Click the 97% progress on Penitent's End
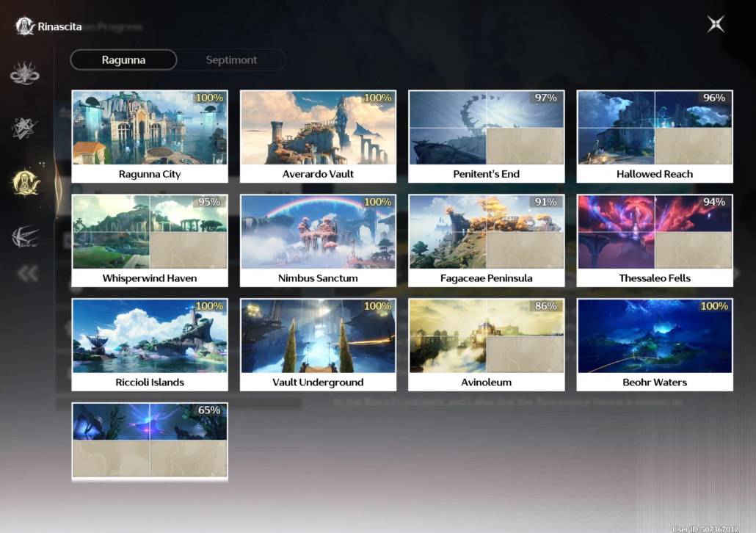 click(546, 98)
